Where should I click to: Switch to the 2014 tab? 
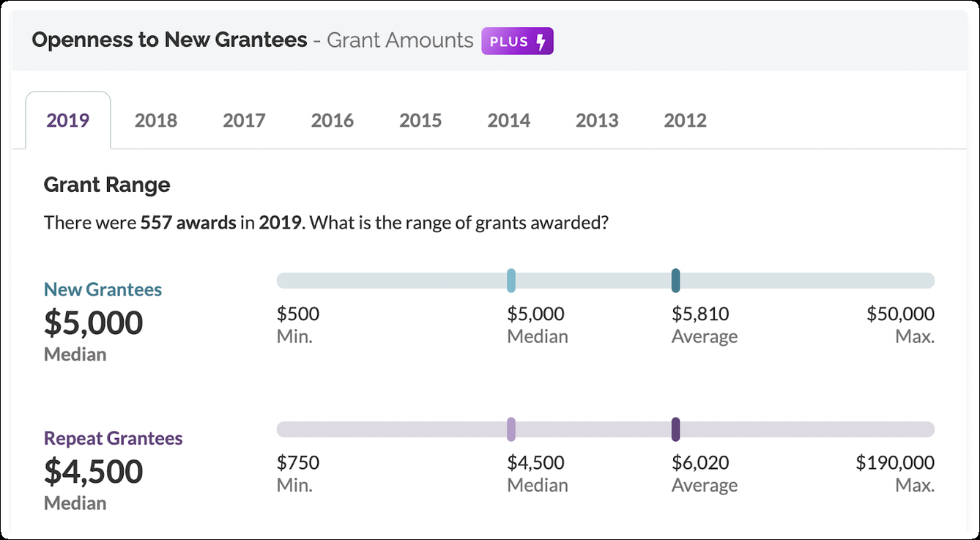click(x=509, y=119)
